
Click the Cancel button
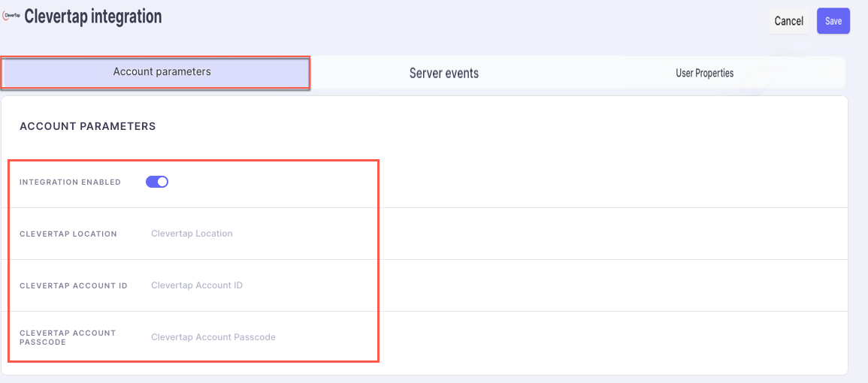[789, 21]
